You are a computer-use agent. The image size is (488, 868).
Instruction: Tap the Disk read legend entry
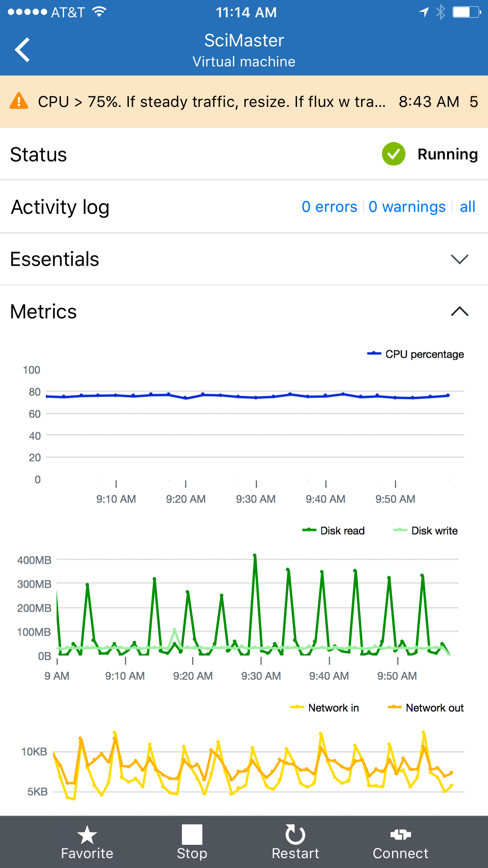333,531
